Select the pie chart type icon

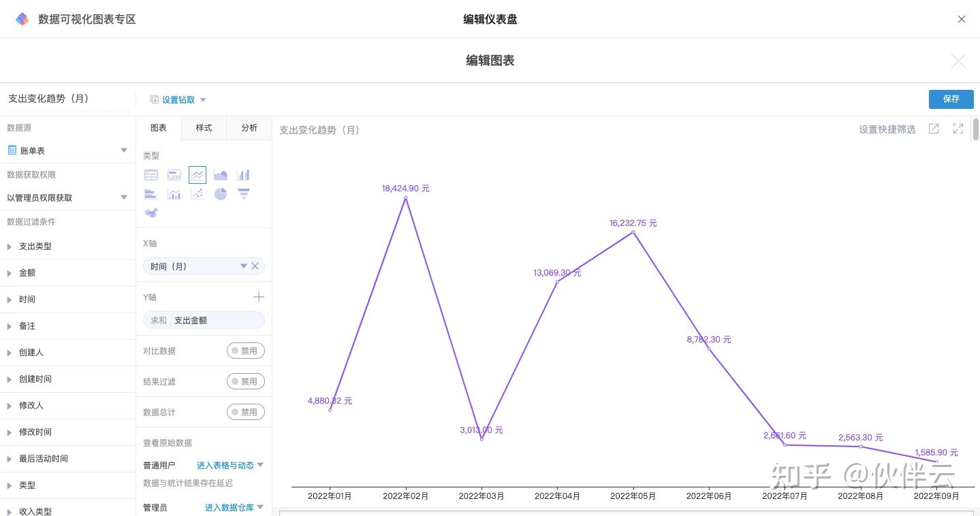point(221,194)
